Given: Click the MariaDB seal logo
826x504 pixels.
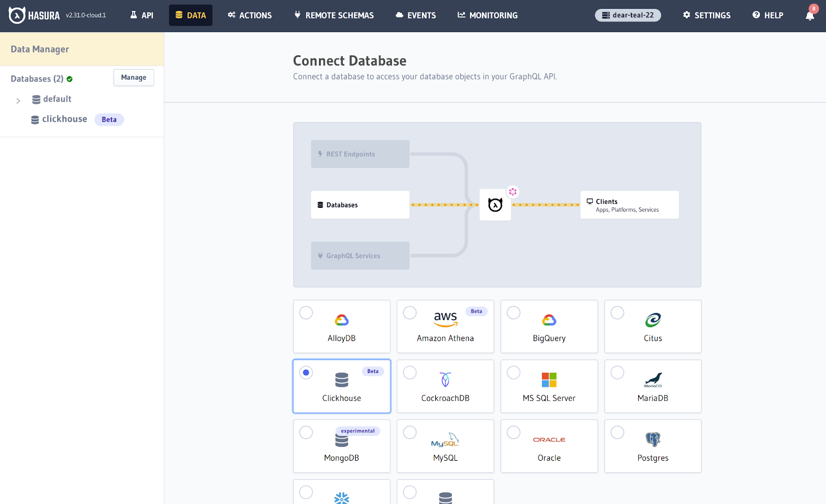Looking at the screenshot, I should point(653,380).
